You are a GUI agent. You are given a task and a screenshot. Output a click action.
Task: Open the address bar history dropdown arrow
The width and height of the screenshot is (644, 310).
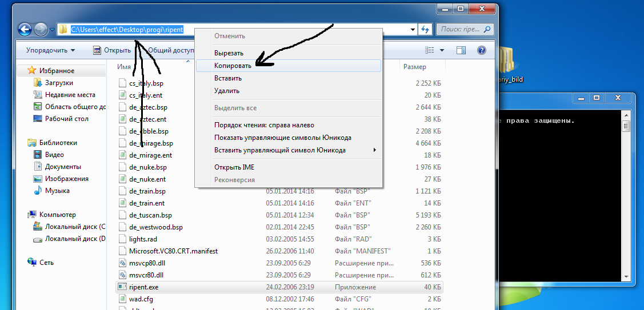click(413, 30)
